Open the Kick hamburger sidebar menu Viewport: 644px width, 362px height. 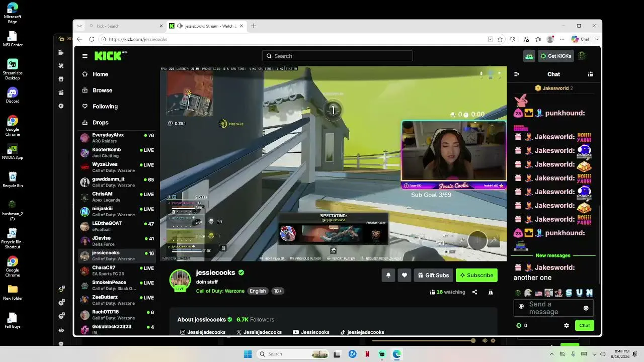[85, 56]
